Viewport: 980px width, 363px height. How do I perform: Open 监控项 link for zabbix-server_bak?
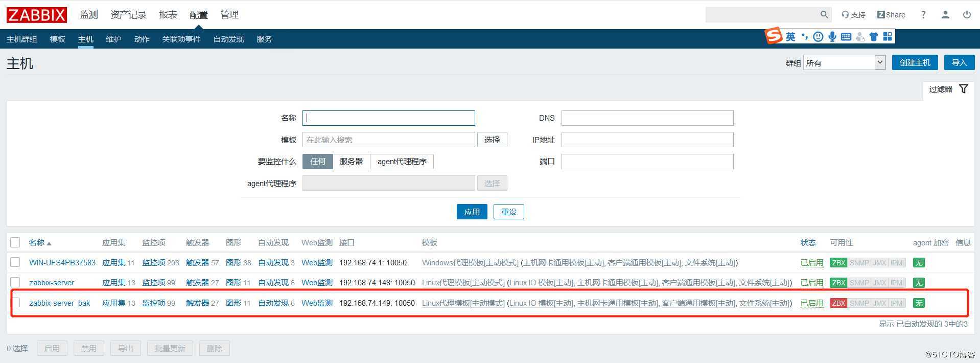154,303
